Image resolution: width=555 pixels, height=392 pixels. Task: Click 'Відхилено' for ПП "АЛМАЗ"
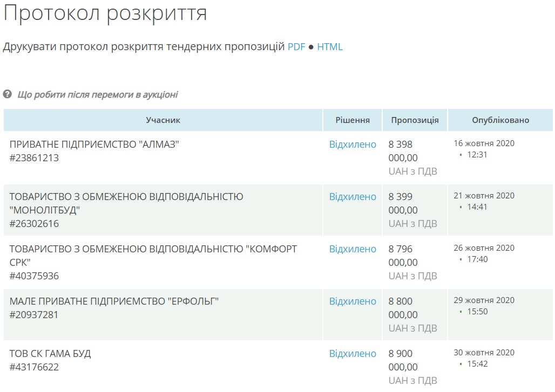coord(353,145)
